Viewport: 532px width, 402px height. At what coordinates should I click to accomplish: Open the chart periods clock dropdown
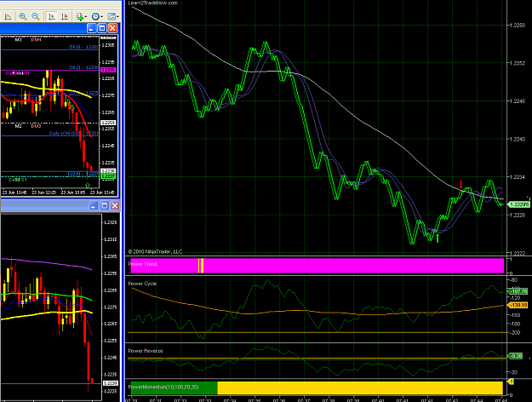coord(97,16)
